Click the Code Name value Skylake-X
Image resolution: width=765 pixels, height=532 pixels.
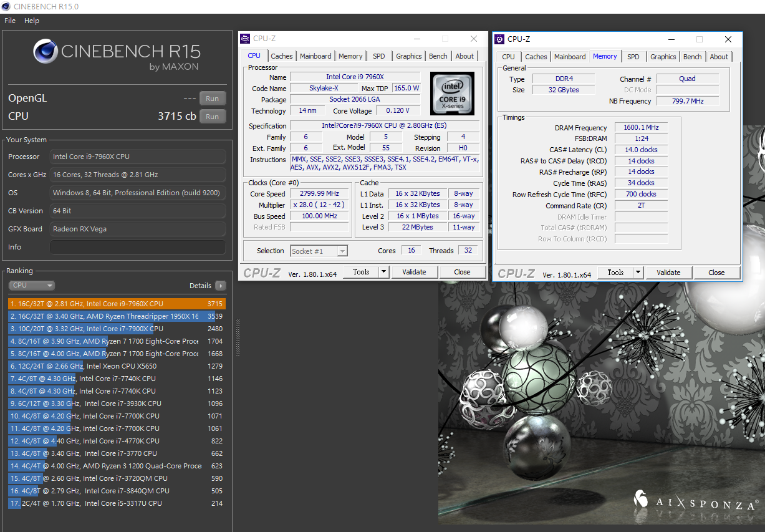pyautogui.click(x=324, y=89)
